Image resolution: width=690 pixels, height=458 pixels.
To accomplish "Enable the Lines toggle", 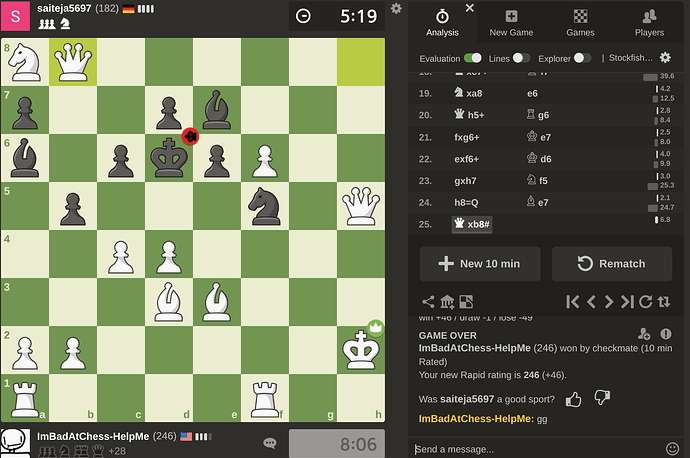I will pyautogui.click(x=521, y=58).
